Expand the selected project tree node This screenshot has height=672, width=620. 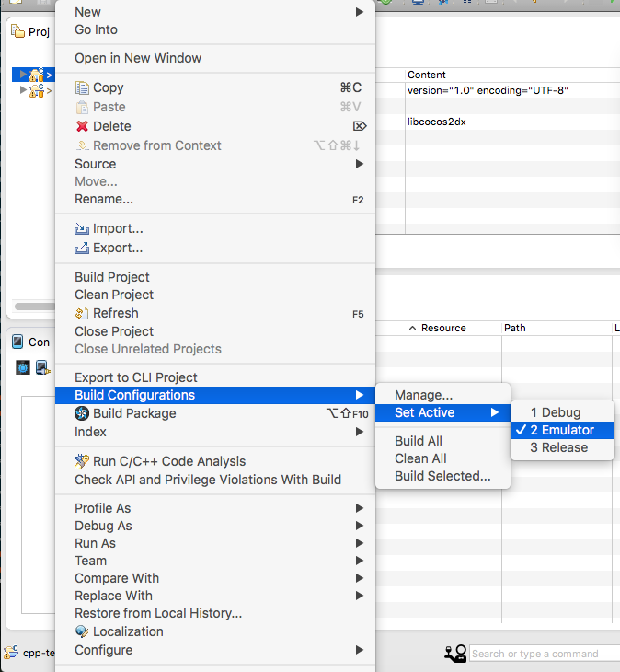coord(23,75)
